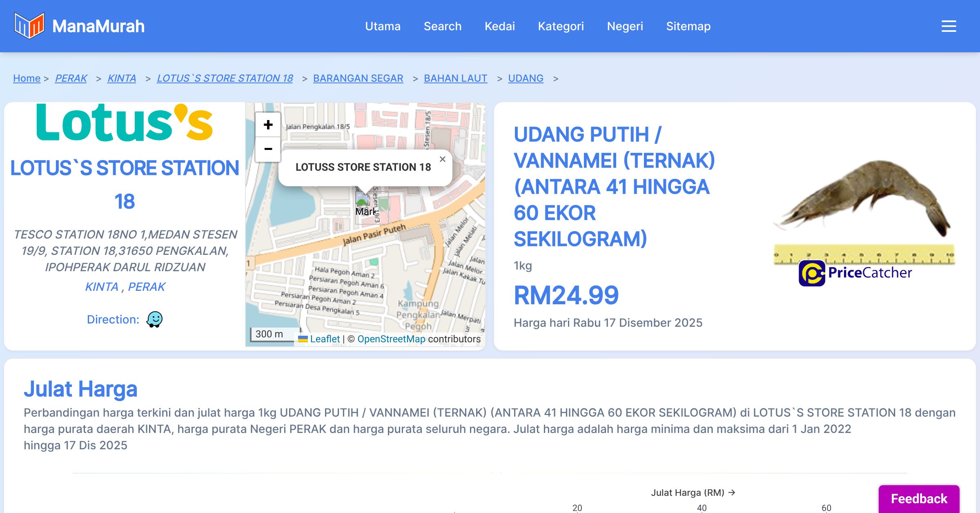Open the Sitemap link

[x=688, y=26]
